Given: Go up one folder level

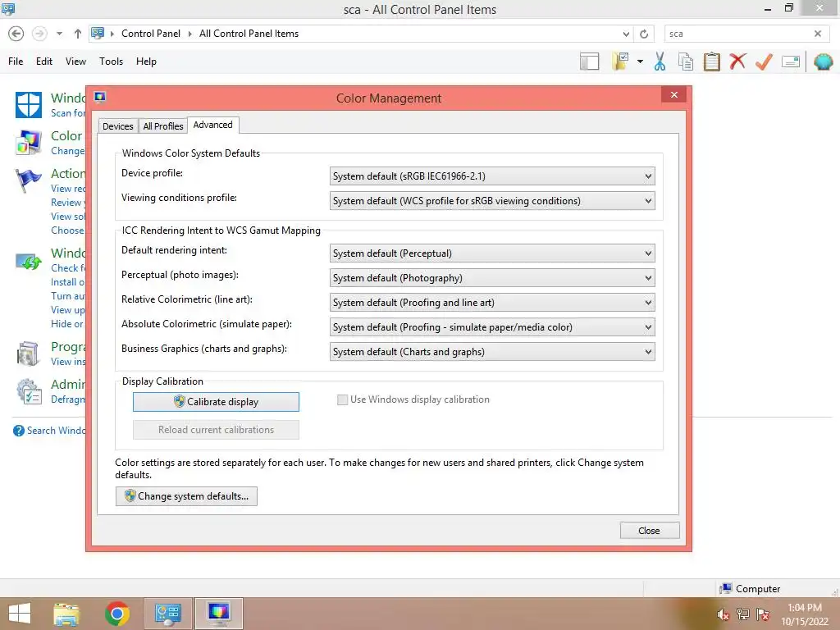Looking at the screenshot, I should point(78,34).
